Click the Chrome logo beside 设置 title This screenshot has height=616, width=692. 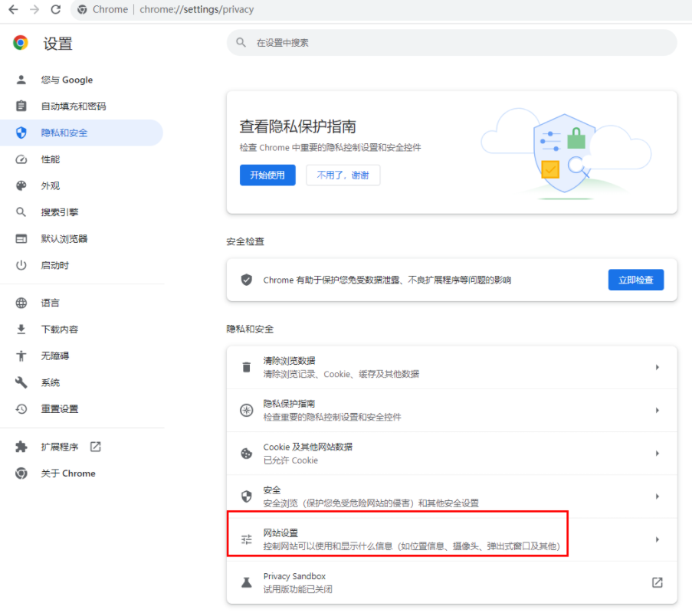coord(20,43)
